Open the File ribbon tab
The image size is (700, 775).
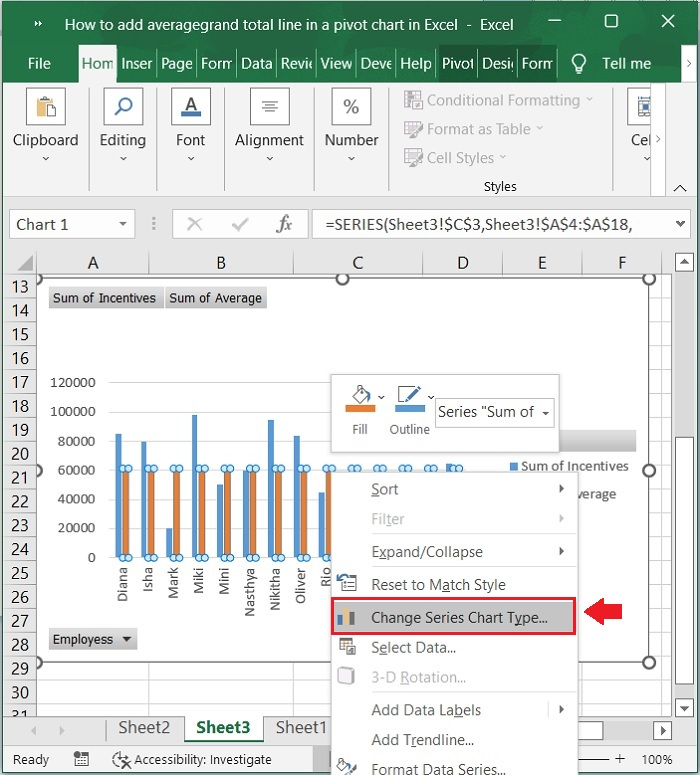39,63
